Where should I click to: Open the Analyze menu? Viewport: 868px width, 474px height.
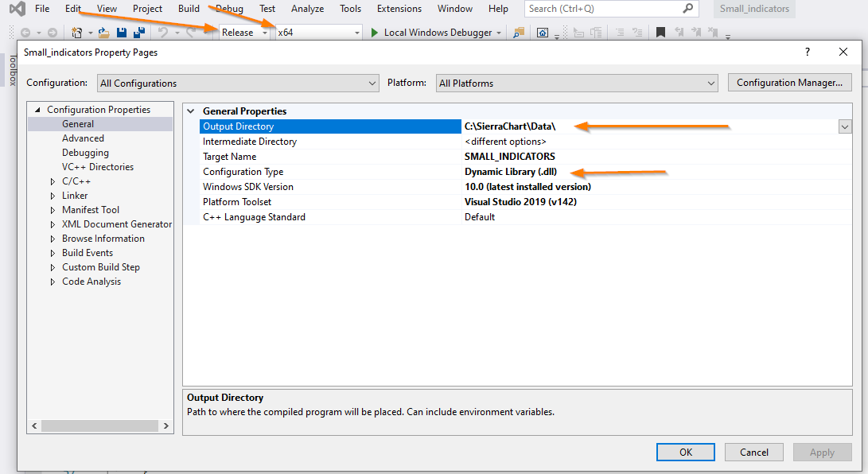[308, 8]
